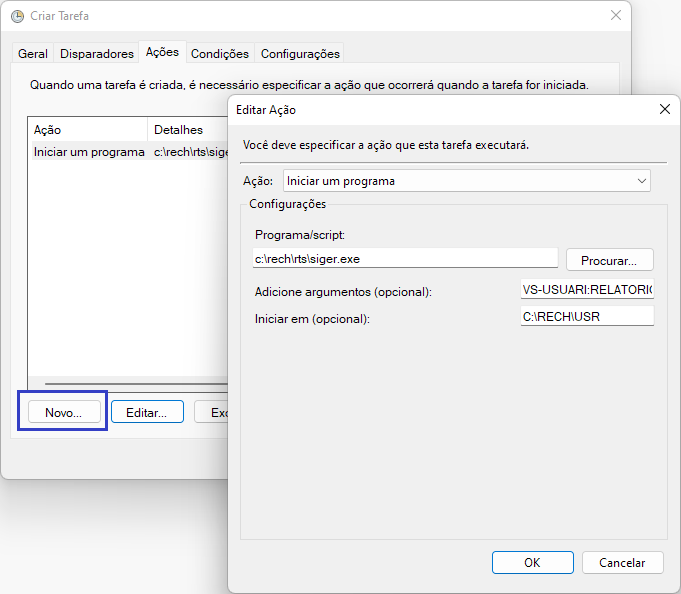Click the Criar Tarefa clock icon
This screenshot has height=594, width=681.
tap(17, 16)
